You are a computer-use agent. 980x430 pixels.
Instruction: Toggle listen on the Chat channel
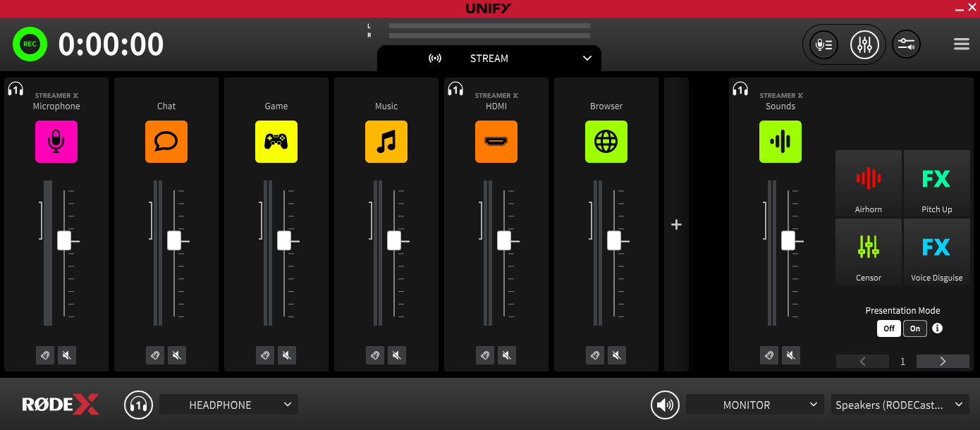(155, 355)
